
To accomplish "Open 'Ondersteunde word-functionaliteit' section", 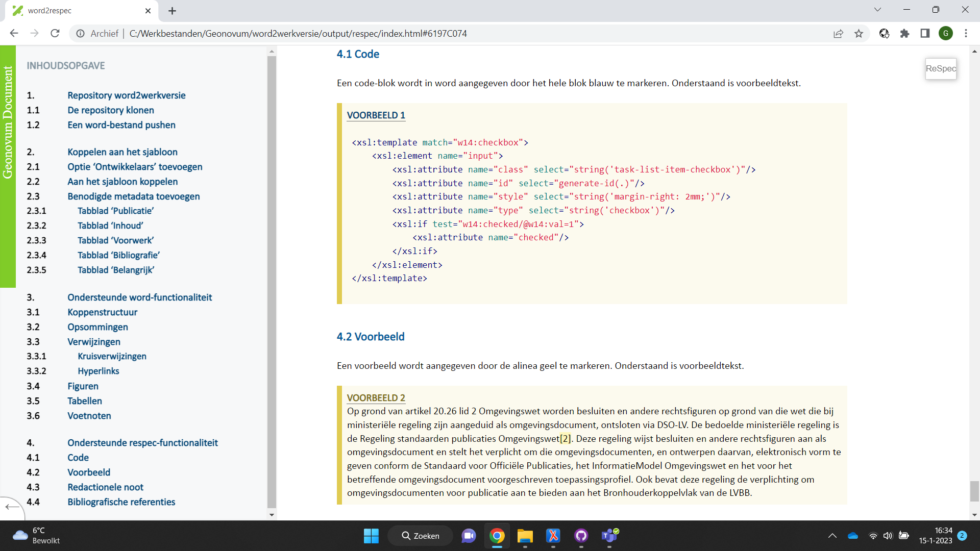I will (x=140, y=297).
